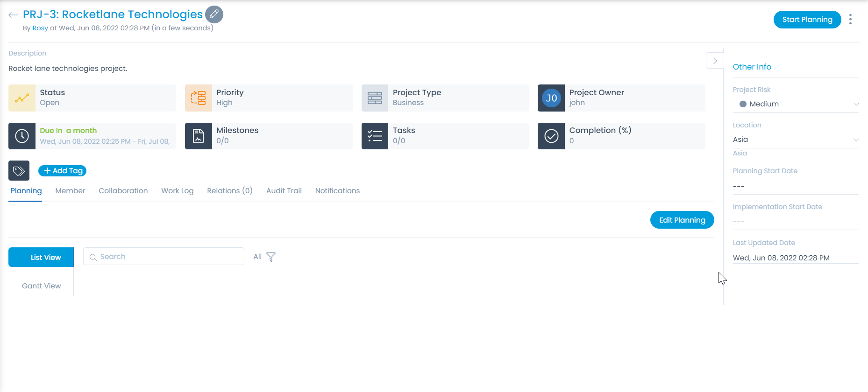Collapse the Other Info side panel chevron
The image size is (868, 392).
click(715, 61)
